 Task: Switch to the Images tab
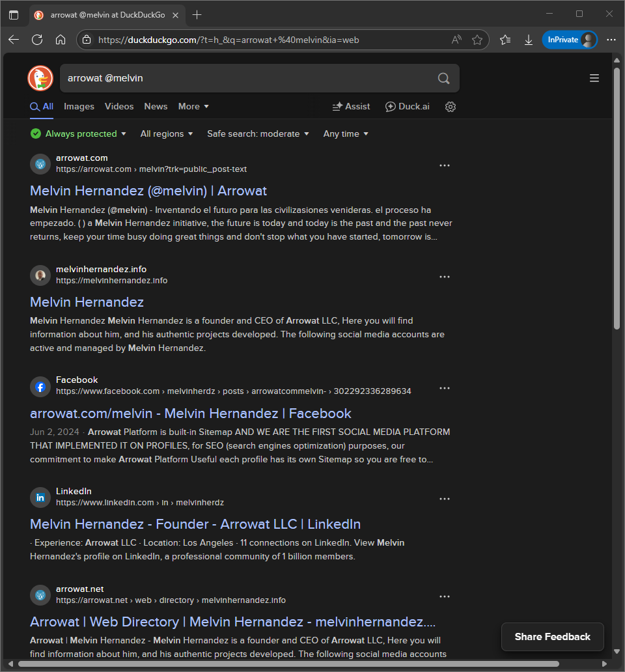pyautogui.click(x=79, y=106)
